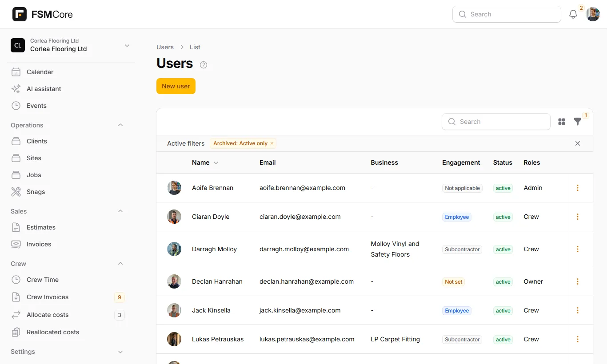
Task: Open row actions for Darragh Molloy
Action: (x=578, y=249)
